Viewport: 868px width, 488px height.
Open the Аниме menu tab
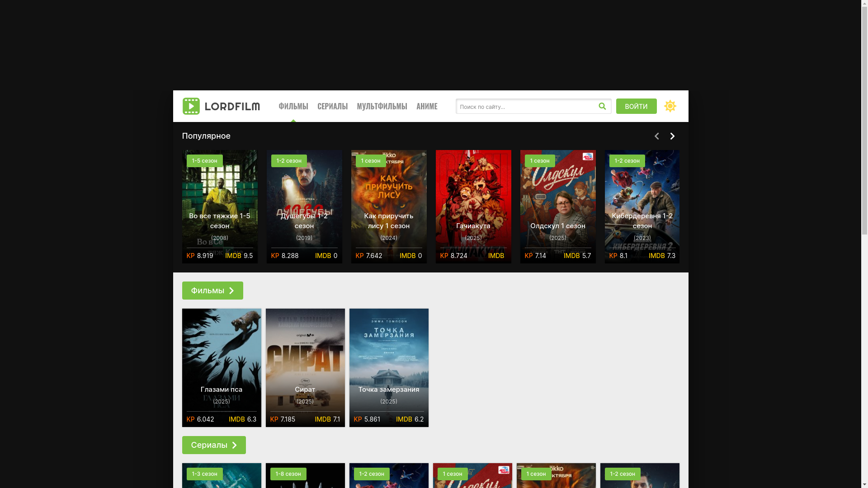[x=427, y=106]
